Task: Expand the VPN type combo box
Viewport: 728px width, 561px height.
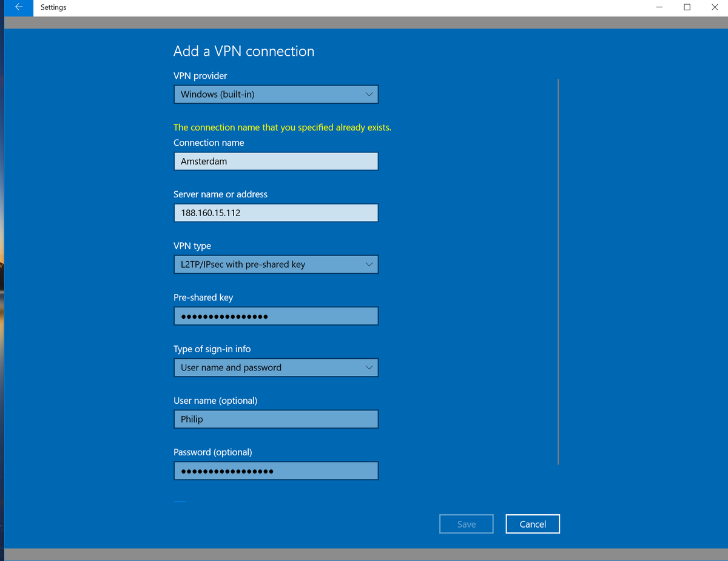Action: point(276,264)
